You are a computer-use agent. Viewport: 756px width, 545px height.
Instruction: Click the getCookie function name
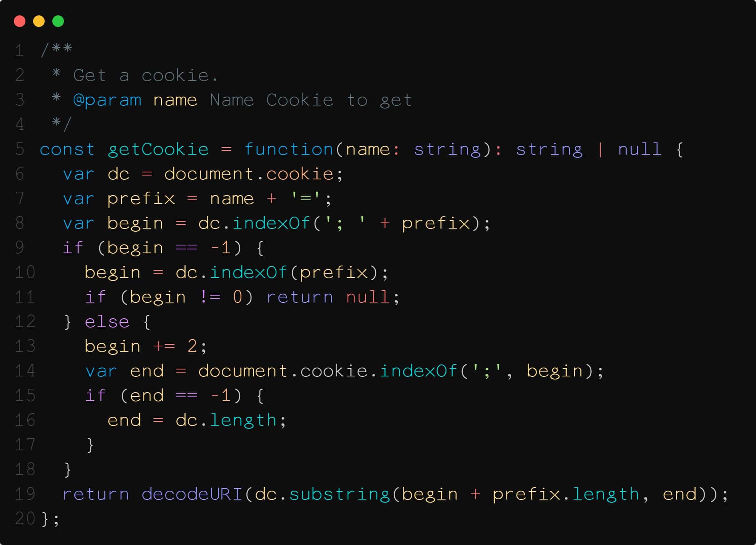(158, 149)
